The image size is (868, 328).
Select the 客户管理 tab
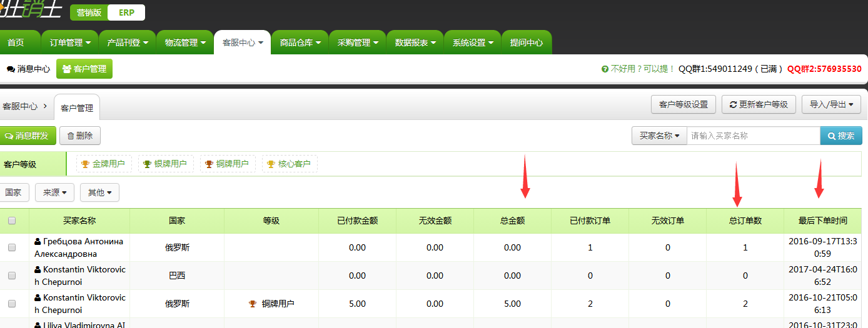click(77, 107)
